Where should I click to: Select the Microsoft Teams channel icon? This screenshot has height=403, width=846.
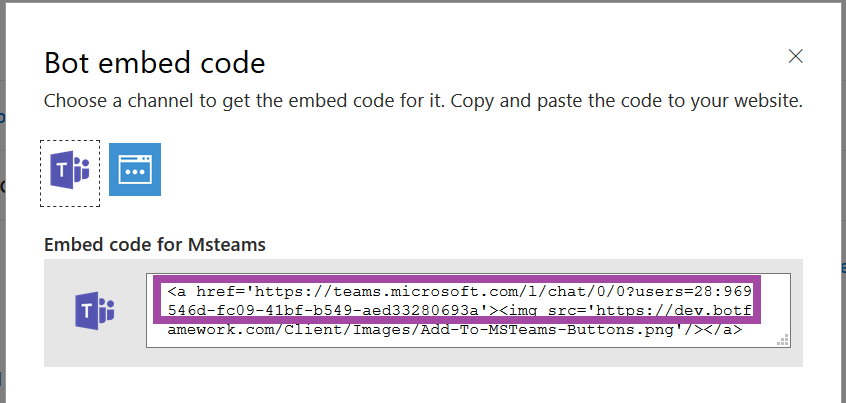coord(70,173)
